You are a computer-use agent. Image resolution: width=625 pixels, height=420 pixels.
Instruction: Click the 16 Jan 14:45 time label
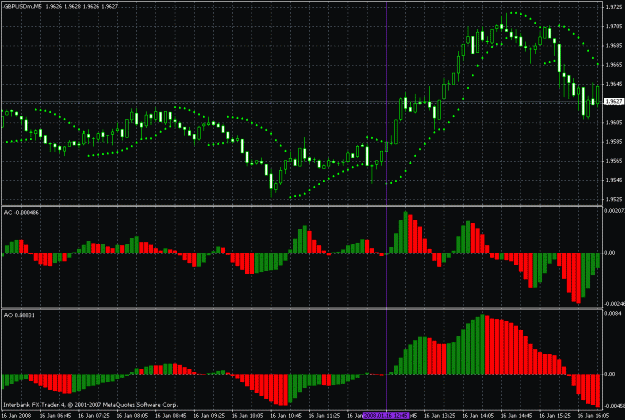tap(517, 416)
